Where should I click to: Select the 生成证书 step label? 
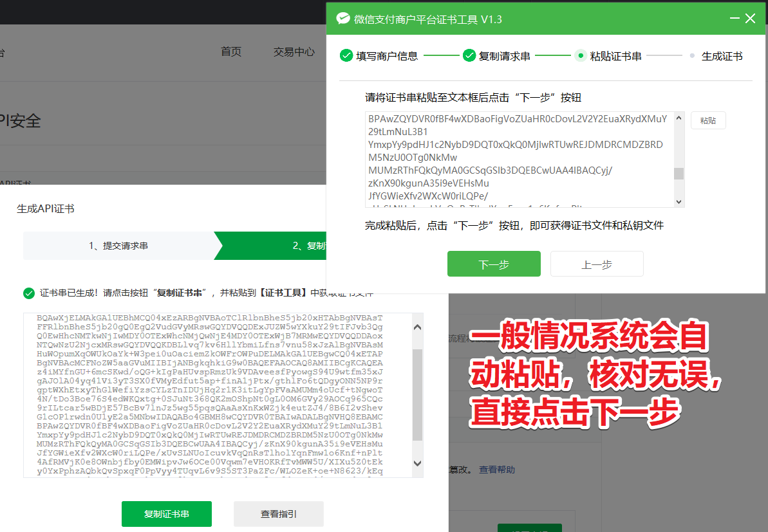click(x=722, y=56)
